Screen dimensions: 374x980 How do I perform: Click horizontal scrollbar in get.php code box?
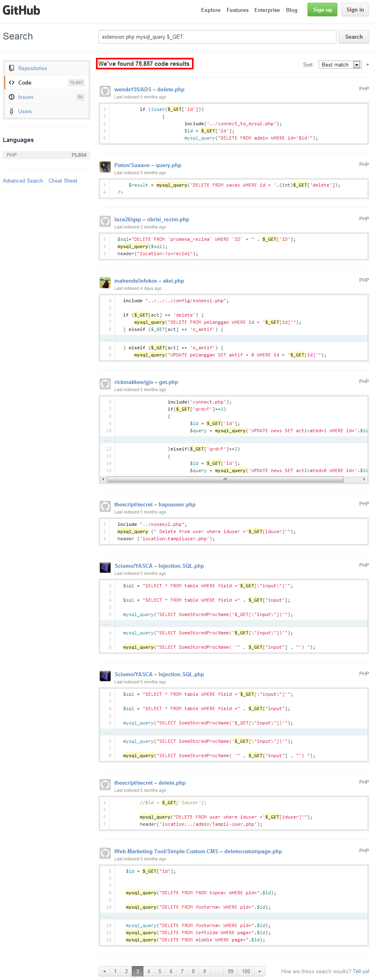(x=225, y=479)
